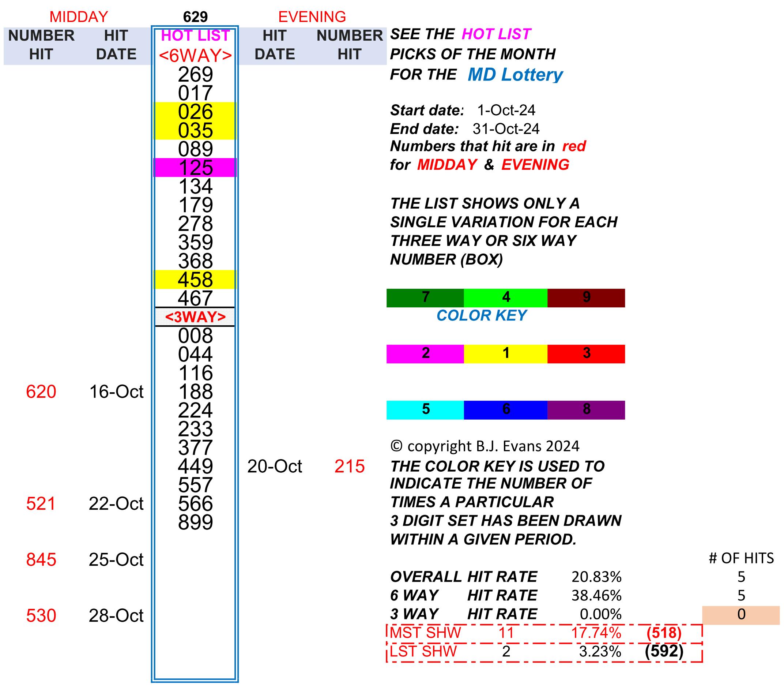
Task: Select 3WAY number 044
Action: click(195, 354)
